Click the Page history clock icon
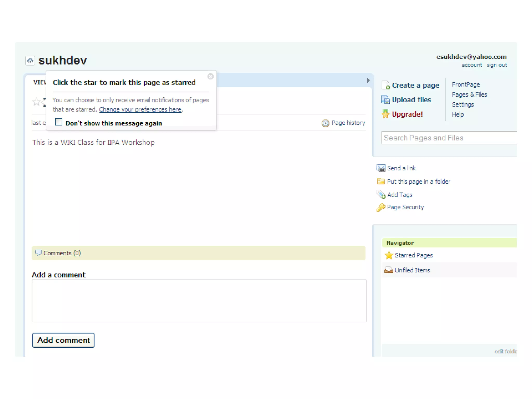Viewport: 532px width, 399px height. point(325,123)
